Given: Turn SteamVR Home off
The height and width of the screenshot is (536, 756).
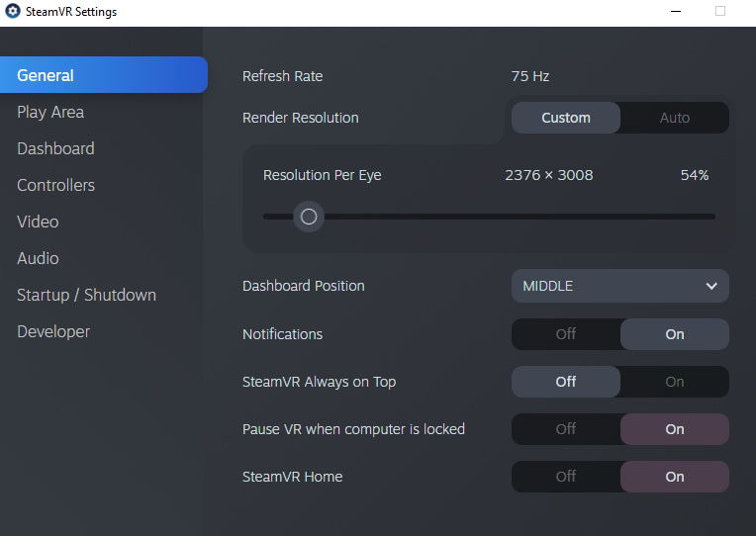Looking at the screenshot, I should [566, 477].
